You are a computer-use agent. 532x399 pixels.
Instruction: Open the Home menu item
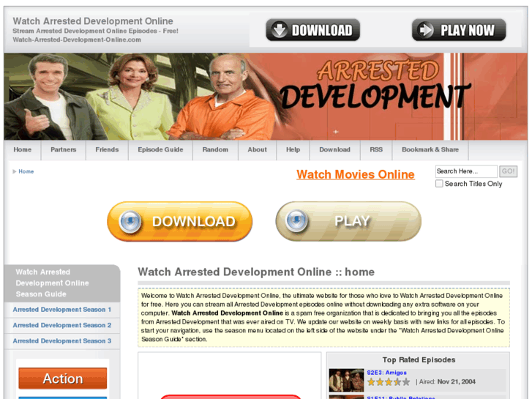(x=23, y=150)
